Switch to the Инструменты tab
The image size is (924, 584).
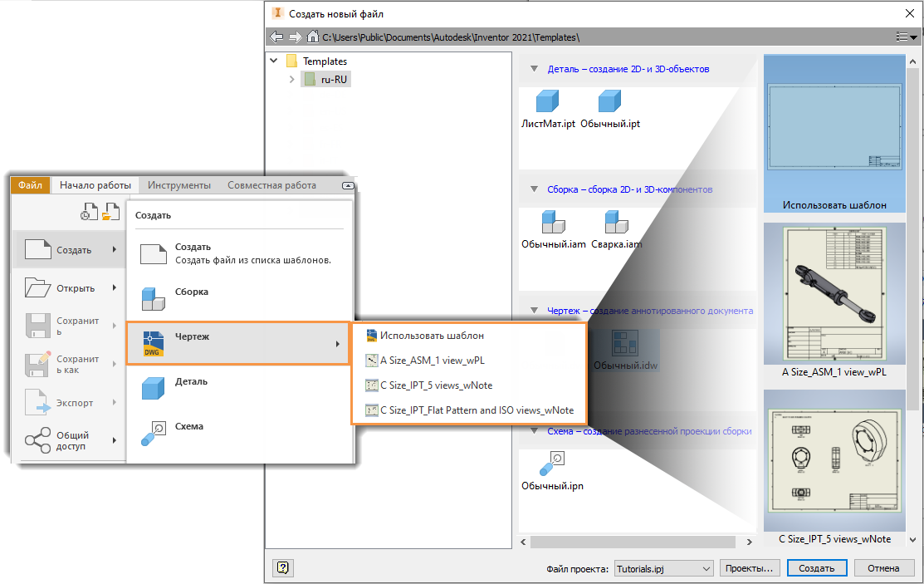179,185
